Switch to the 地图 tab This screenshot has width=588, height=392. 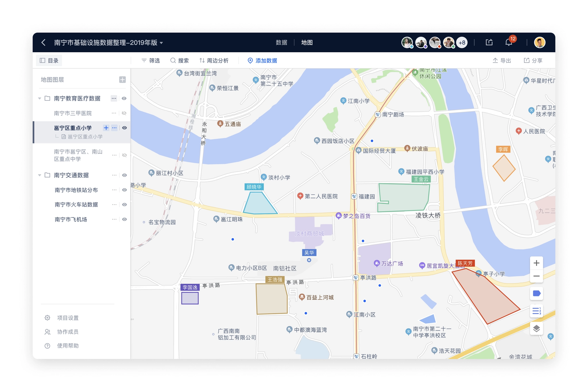[x=307, y=43]
